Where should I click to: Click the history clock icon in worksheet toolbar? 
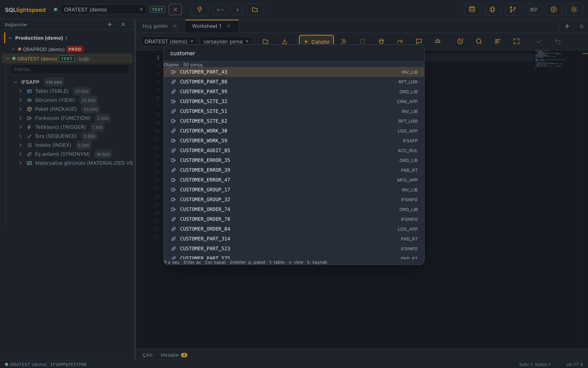coord(460,41)
